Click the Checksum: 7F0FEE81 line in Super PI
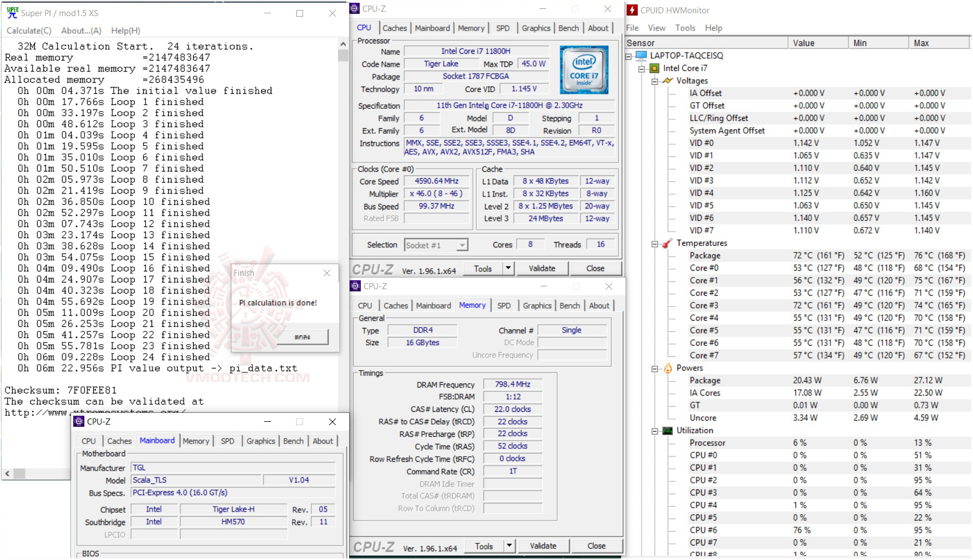Screen dimensions: 973x560 pyautogui.click(x=61, y=390)
